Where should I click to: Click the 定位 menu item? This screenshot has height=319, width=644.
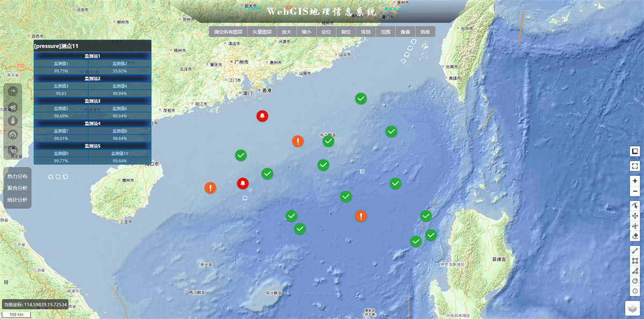click(x=326, y=32)
